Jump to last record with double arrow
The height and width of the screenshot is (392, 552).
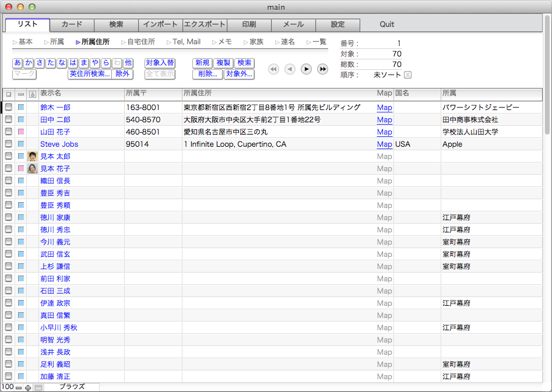(322, 69)
